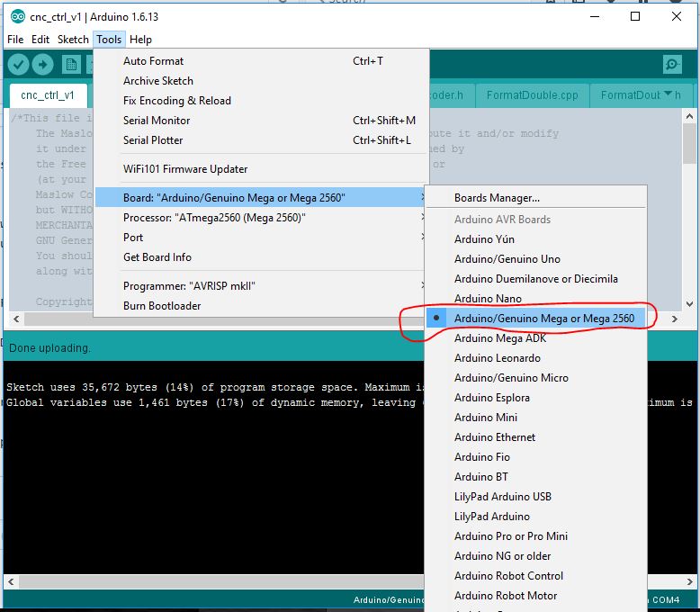Image resolution: width=700 pixels, height=612 pixels.
Task: Select the plain LilyPad Arduino board
Action: (x=535, y=517)
